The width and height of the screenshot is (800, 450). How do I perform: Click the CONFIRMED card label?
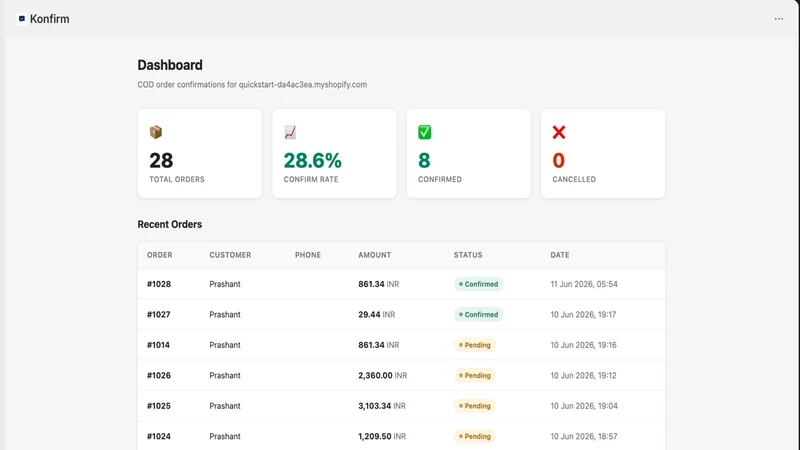point(440,180)
